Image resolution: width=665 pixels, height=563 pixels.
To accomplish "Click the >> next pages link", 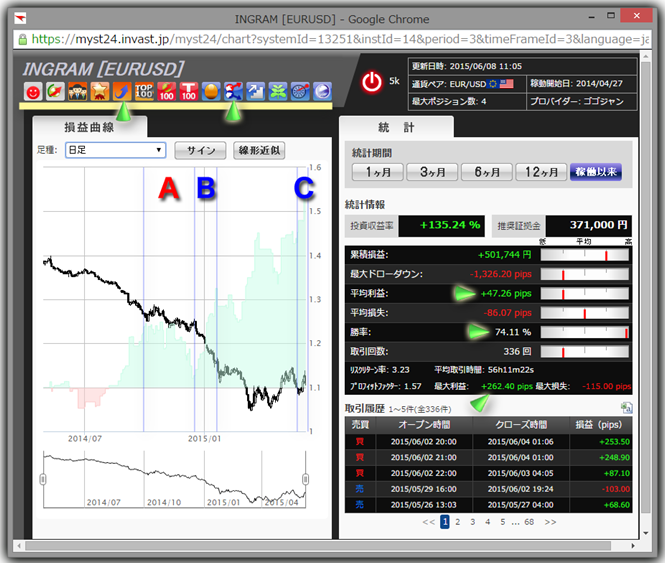I will point(550,522).
